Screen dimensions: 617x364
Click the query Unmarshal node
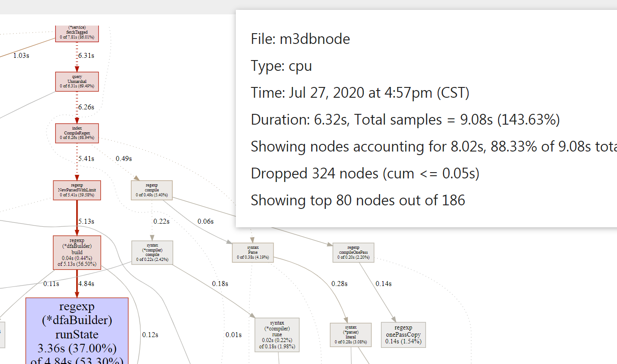[77, 81]
